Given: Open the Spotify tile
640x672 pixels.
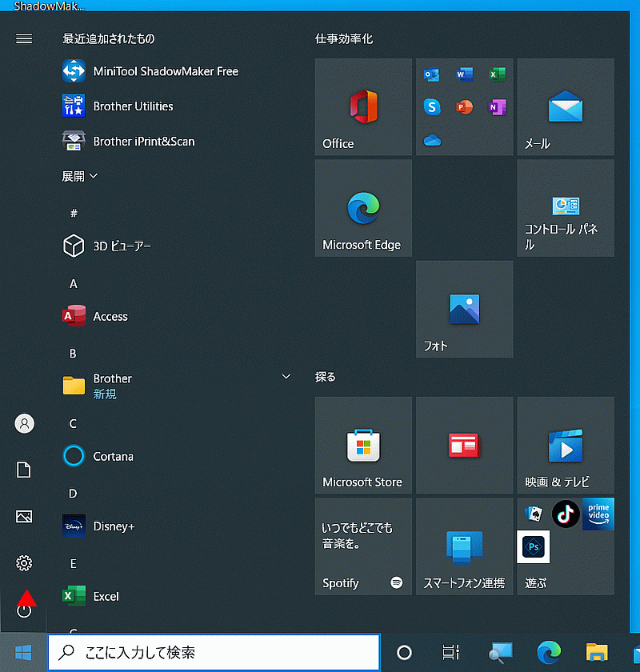Looking at the screenshot, I should click(363, 546).
